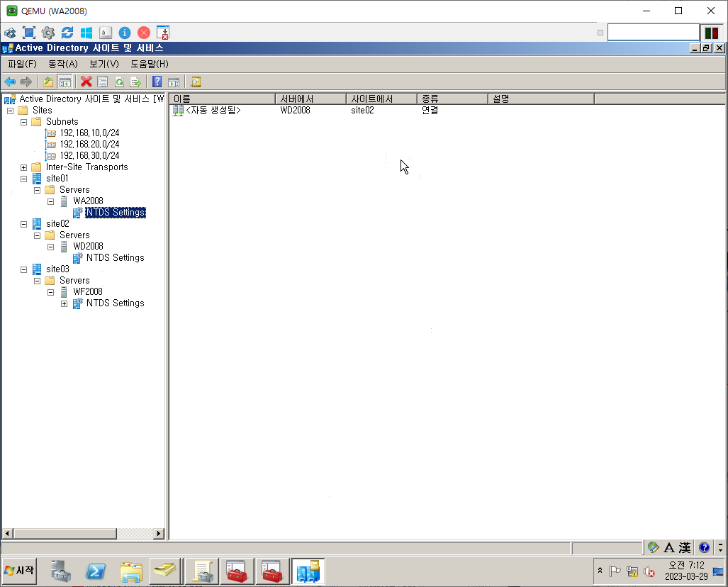728x587 pixels.
Task: Sort by the 사이트에서 column header
Action: pyautogui.click(x=381, y=99)
